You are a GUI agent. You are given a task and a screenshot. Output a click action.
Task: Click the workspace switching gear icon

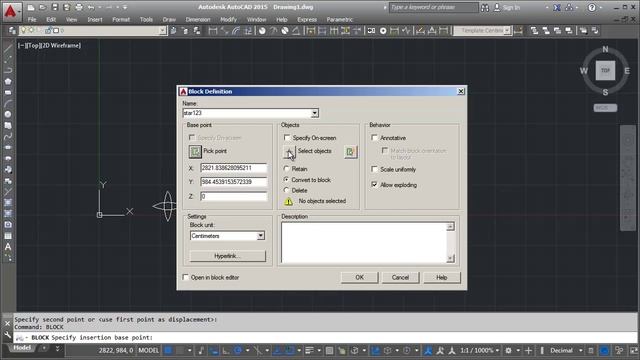point(508,350)
